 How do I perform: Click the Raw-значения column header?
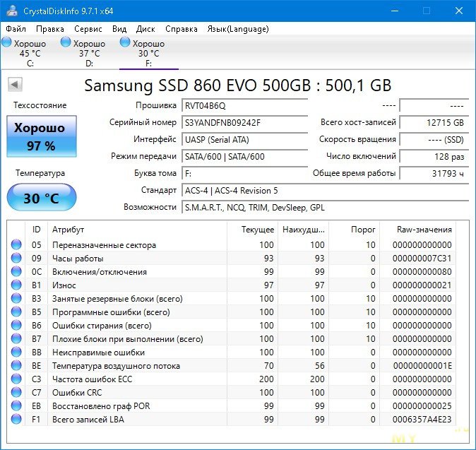click(425, 230)
